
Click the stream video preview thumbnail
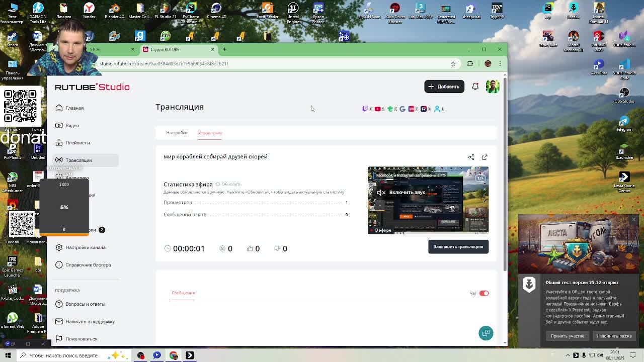point(428,200)
